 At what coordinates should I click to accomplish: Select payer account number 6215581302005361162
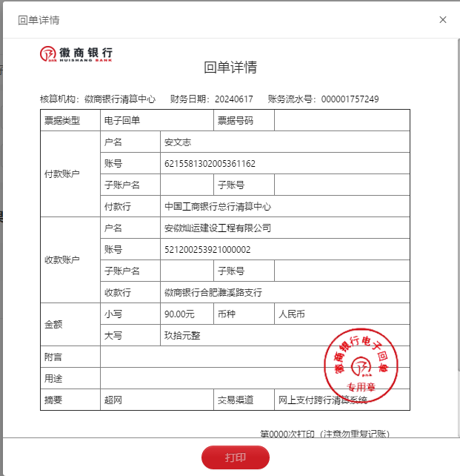210,164
